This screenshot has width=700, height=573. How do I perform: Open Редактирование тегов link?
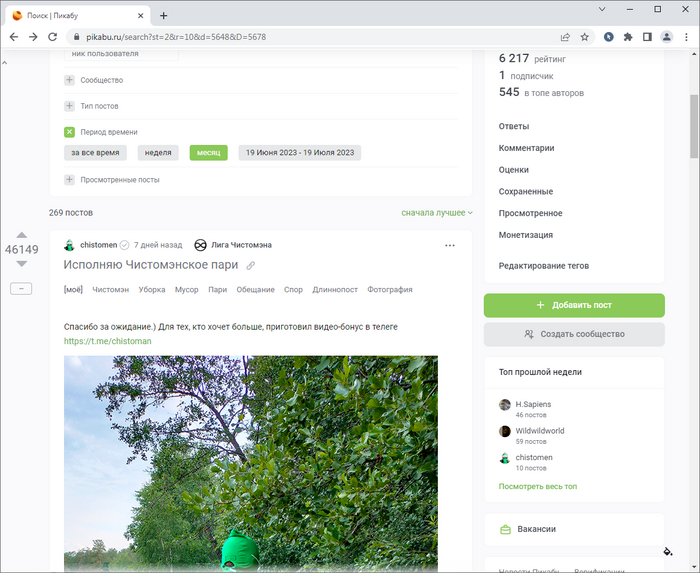[x=544, y=266]
